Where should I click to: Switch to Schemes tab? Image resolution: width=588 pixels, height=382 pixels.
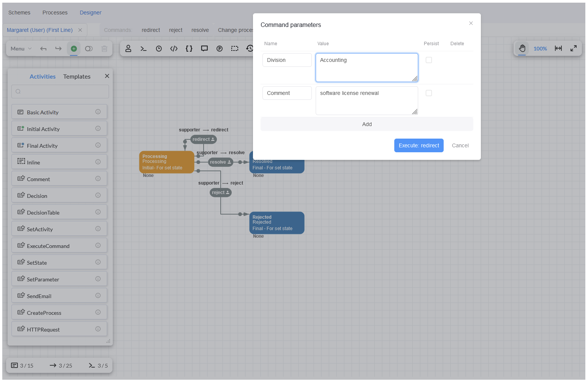(19, 13)
